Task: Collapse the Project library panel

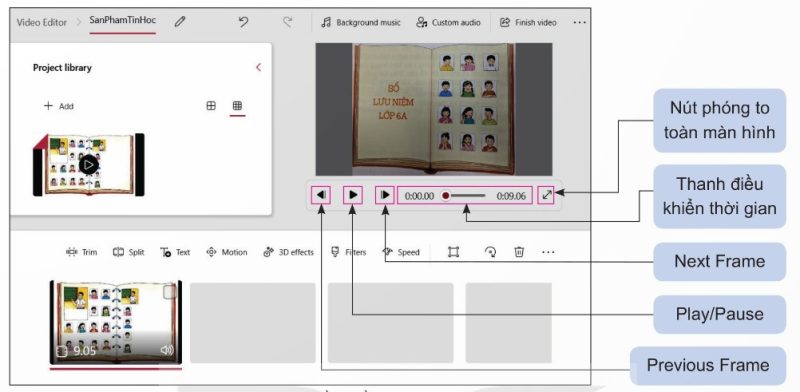Action: click(x=258, y=67)
